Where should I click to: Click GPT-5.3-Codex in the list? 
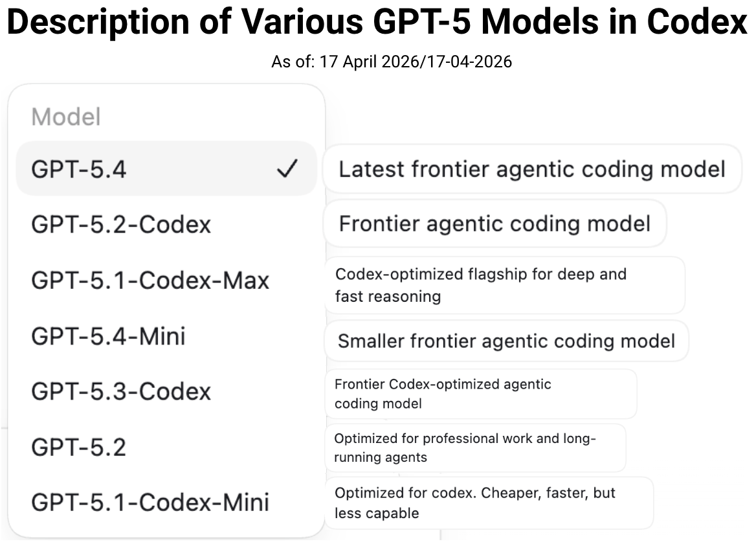coord(120,391)
